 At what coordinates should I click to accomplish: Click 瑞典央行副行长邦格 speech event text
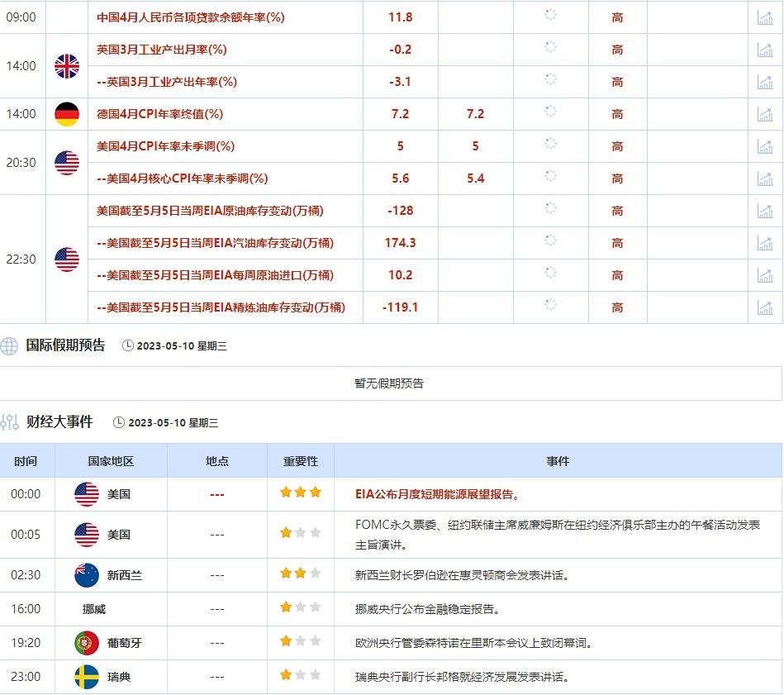click(x=462, y=677)
